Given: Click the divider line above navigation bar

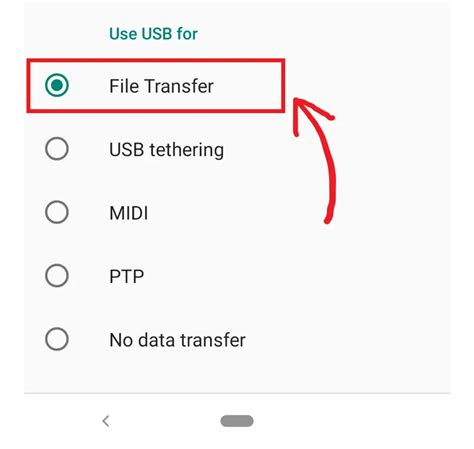Looking at the screenshot, I should click(x=237, y=393).
